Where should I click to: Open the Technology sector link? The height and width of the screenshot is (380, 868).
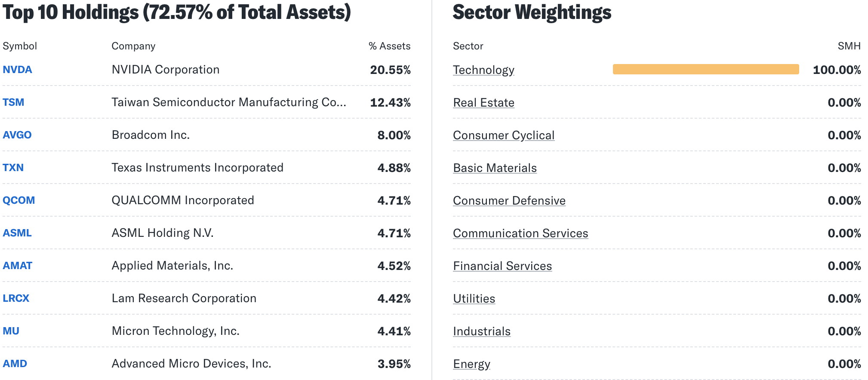[483, 70]
